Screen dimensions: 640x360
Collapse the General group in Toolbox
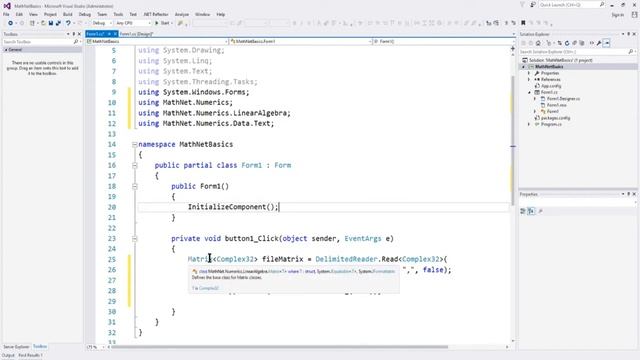coord(6,50)
